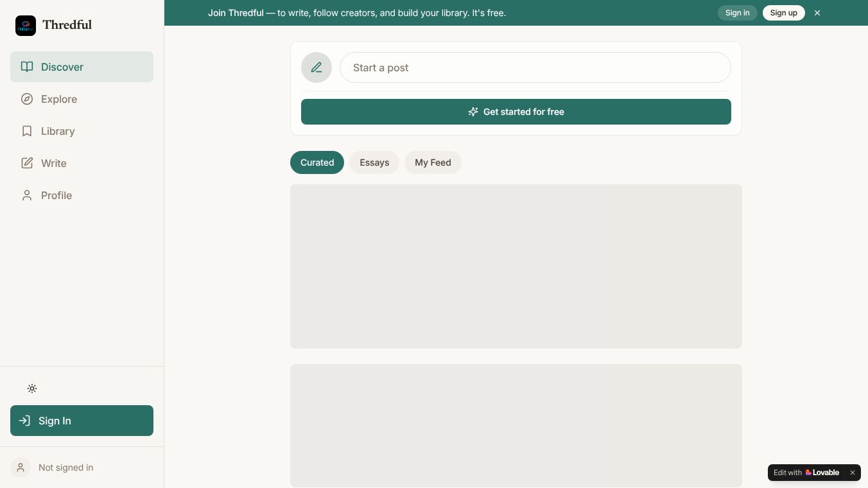
Task: Focus the Start a post field
Action: [x=535, y=67]
